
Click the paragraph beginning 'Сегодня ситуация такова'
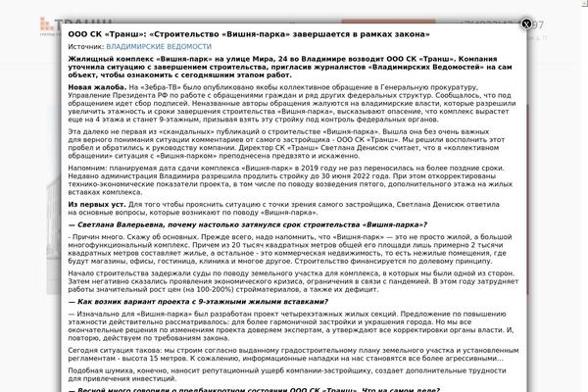[293, 354]
